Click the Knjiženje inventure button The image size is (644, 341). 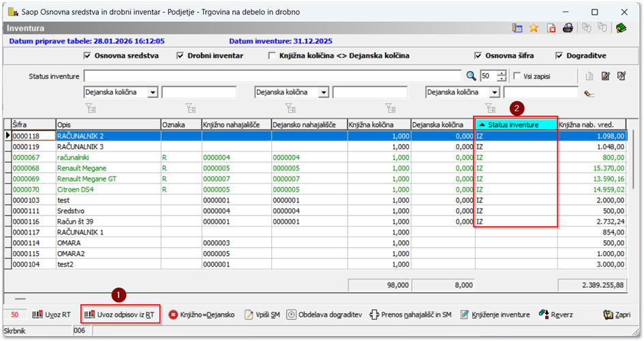click(x=495, y=314)
